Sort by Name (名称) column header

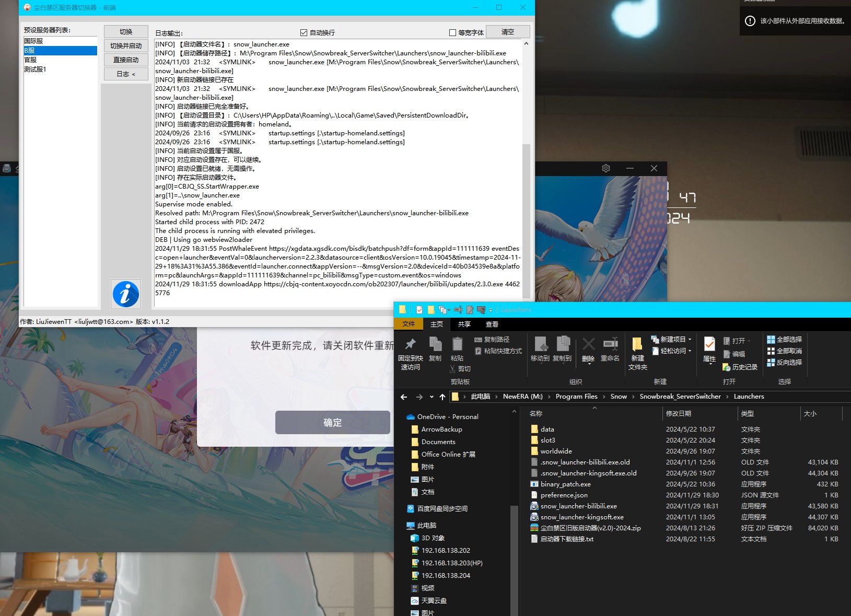pos(536,413)
